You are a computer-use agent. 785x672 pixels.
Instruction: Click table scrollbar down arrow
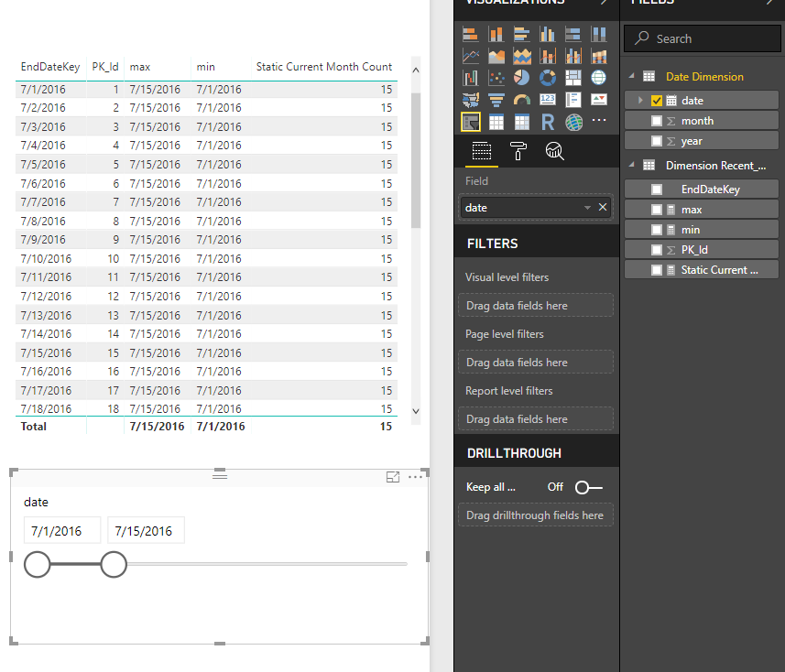click(416, 411)
